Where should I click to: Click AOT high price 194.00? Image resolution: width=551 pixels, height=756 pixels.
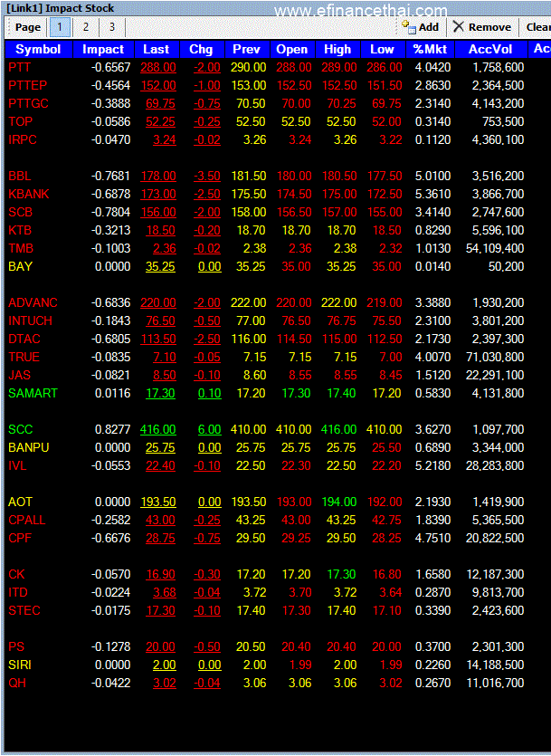(x=338, y=502)
